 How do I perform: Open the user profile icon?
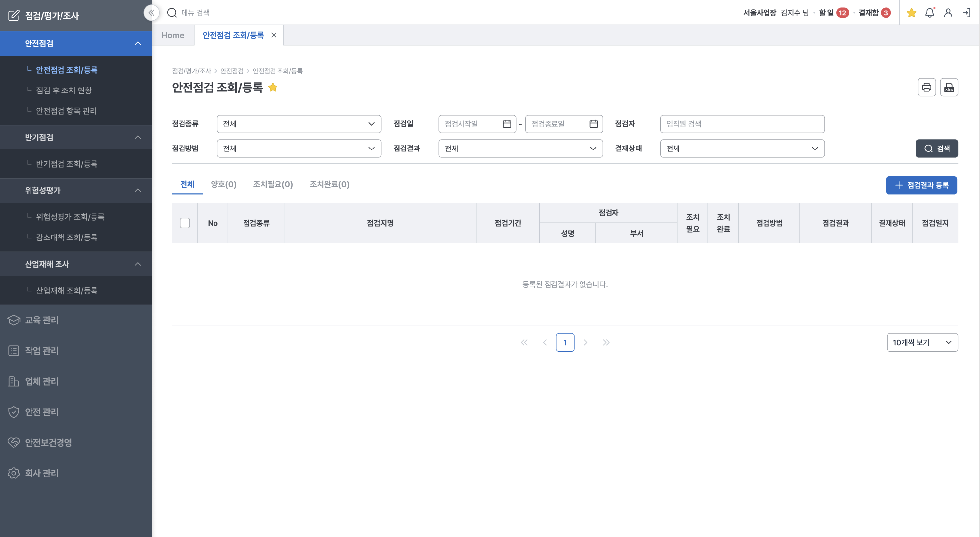948,13
